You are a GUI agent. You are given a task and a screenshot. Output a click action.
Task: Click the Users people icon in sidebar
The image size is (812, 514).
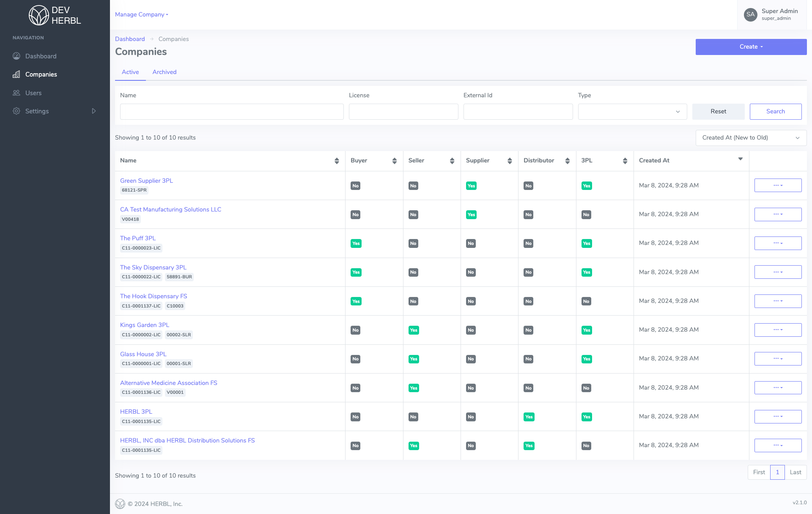(x=16, y=93)
